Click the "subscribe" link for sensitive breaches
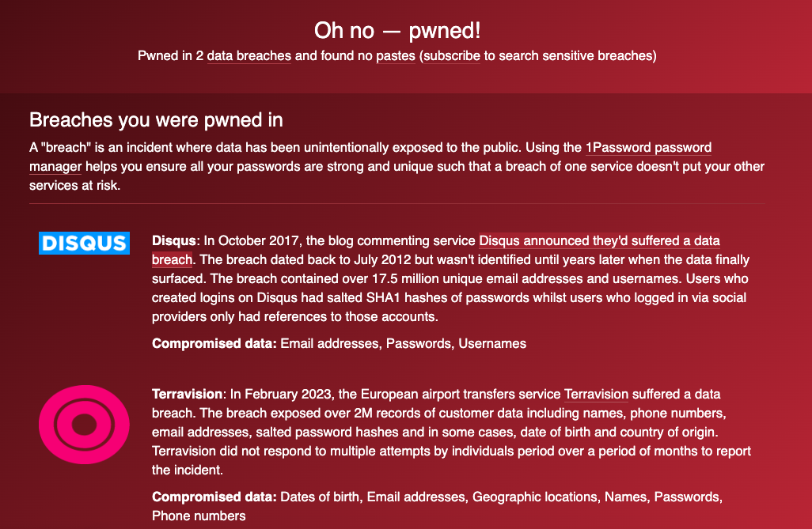The width and height of the screenshot is (812, 529). [x=452, y=56]
